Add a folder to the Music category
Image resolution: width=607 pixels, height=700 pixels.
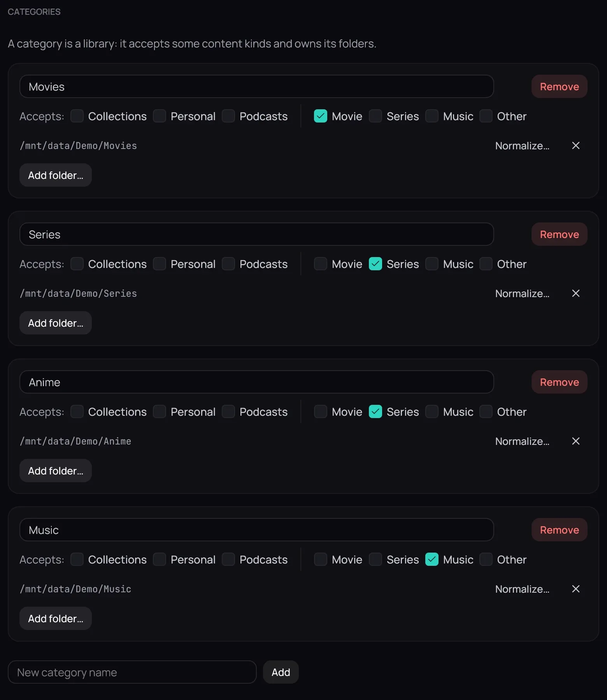[56, 618]
